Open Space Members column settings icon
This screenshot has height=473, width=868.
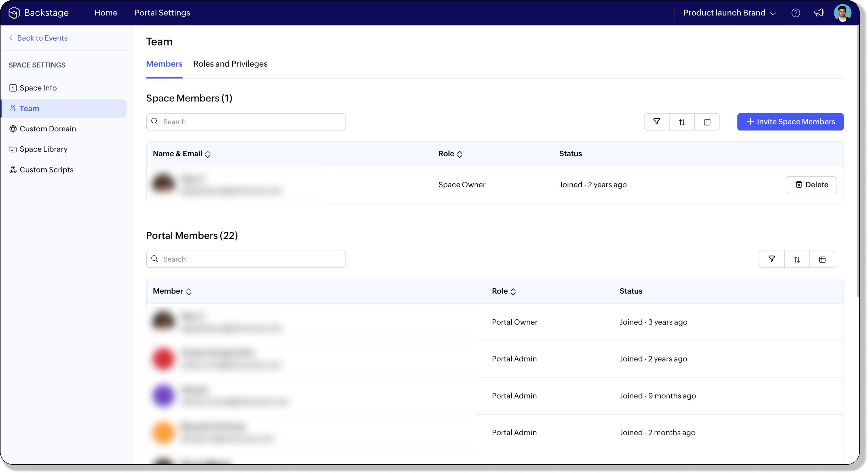707,122
